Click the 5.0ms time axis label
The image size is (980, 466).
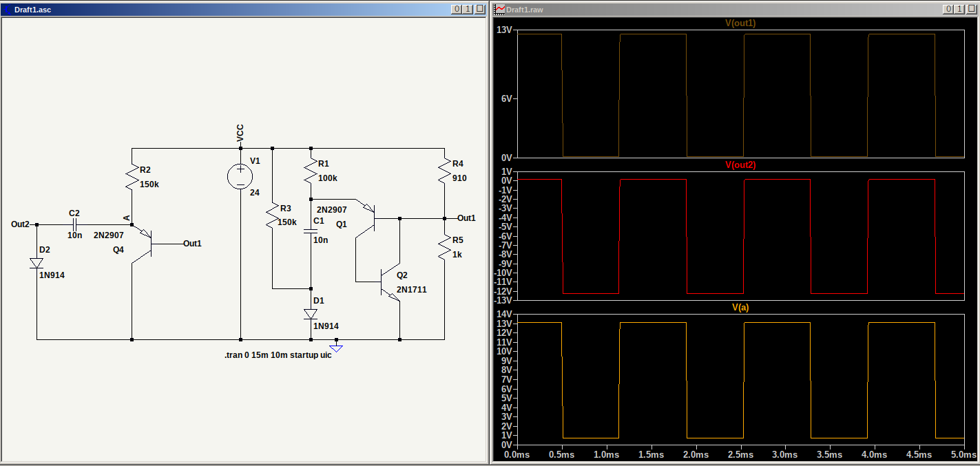963,456
